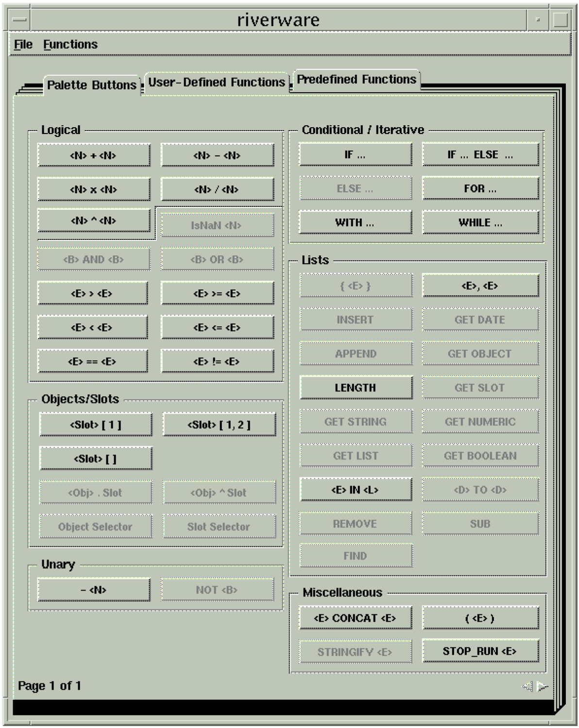Insert the <E> CONCAT <E> operator

click(x=355, y=618)
